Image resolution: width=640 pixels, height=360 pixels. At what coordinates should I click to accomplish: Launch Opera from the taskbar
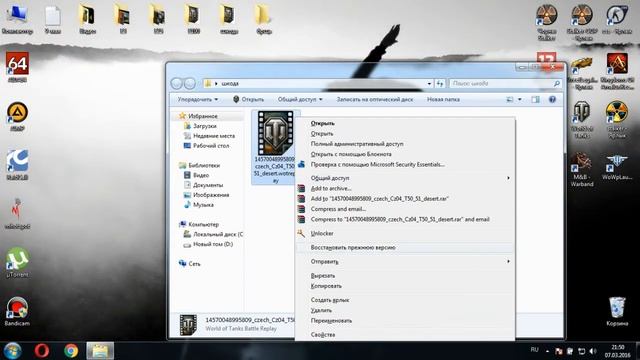pos(42,351)
